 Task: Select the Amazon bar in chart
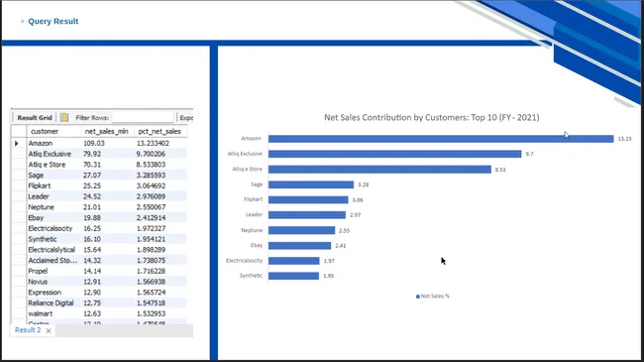pyautogui.click(x=441, y=139)
